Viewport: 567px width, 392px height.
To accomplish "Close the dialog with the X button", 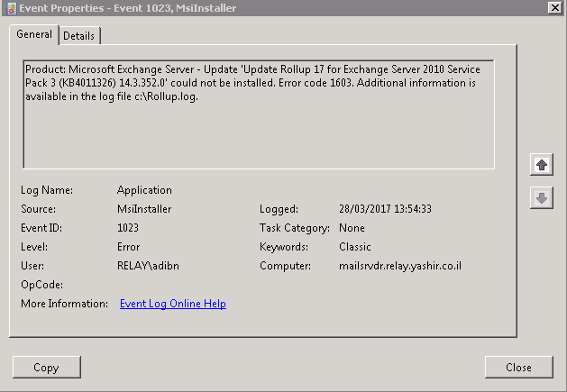I will click(x=554, y=7).
